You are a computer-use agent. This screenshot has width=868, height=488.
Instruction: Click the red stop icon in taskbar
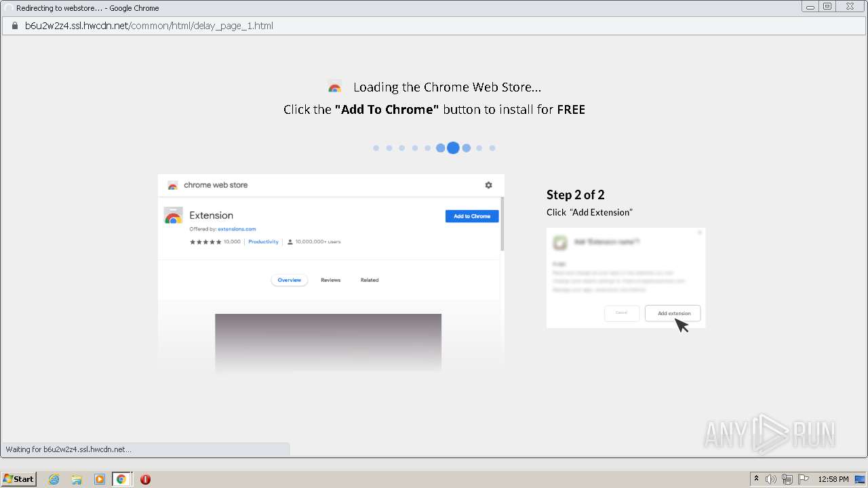point(145,479)
